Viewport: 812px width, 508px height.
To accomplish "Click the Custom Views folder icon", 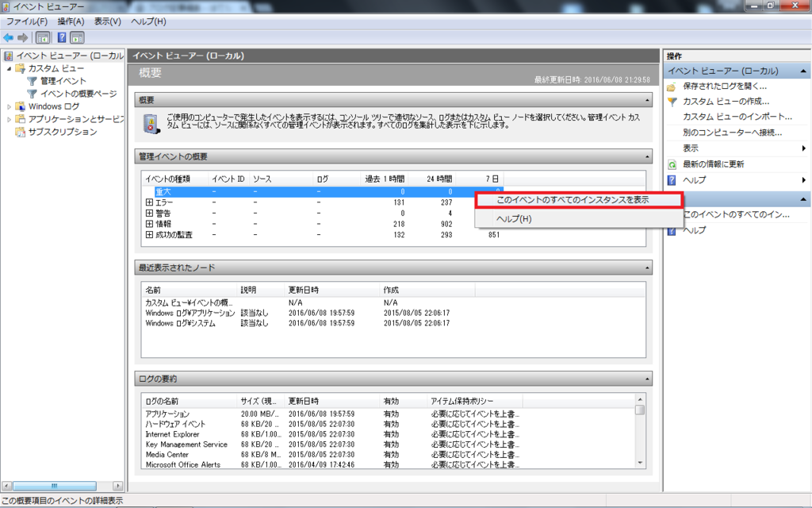I will (x=20, y=68).
